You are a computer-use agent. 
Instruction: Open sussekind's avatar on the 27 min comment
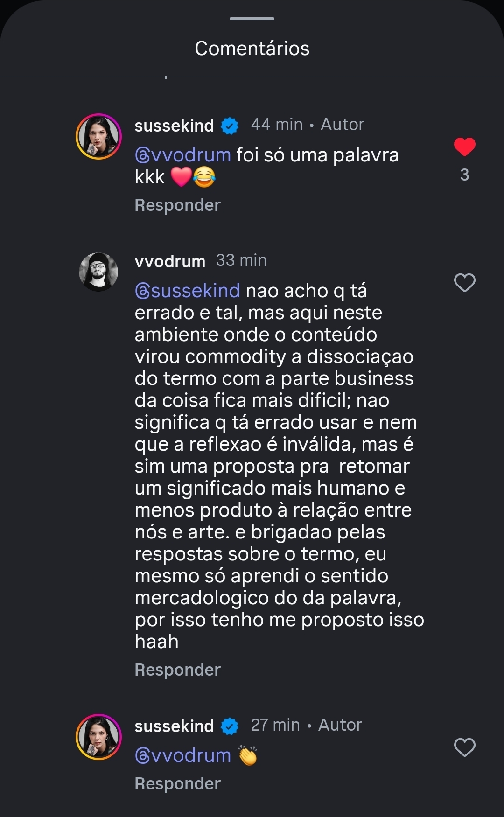pos(98,737)
